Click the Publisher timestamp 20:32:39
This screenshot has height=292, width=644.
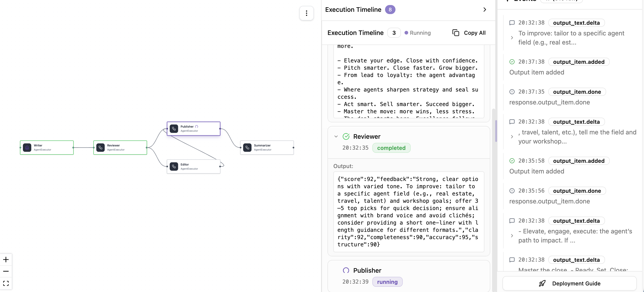355,282
